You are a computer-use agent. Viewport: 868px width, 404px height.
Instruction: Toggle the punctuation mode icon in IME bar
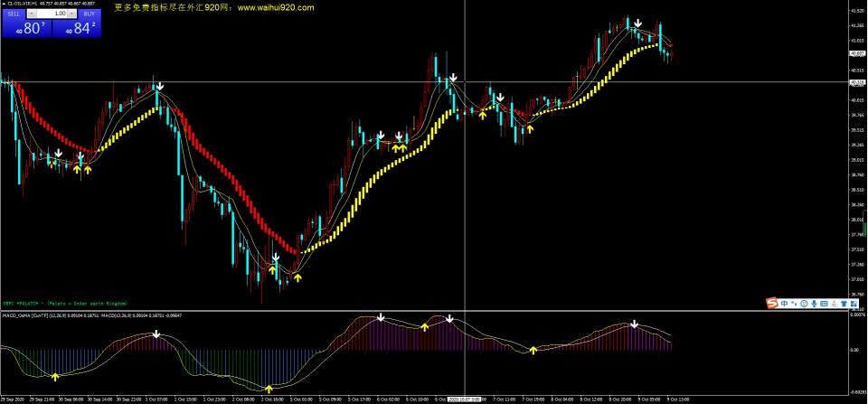click(795, 304)
